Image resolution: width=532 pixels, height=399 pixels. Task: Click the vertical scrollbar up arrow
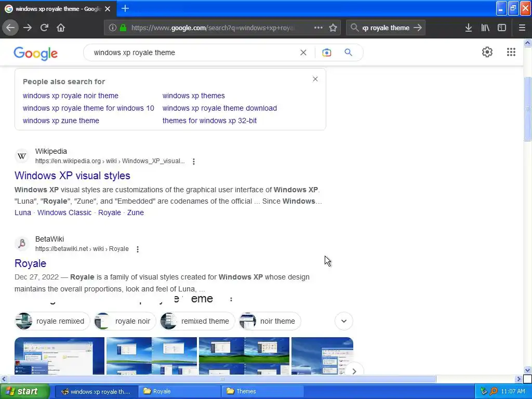tap(528, 43)
